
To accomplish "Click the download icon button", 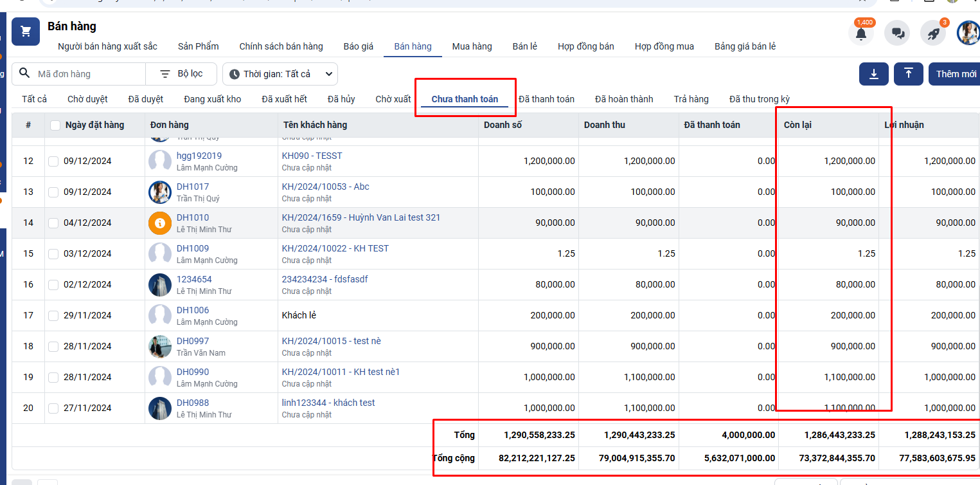I will pos(873,74).
